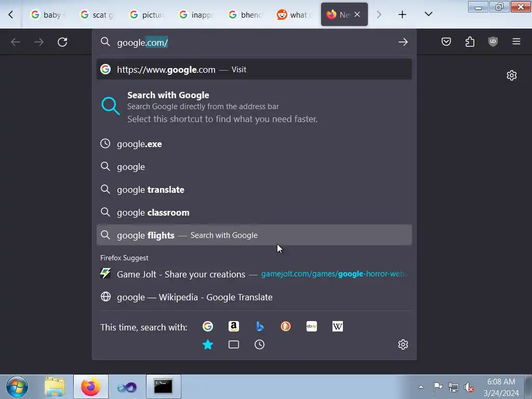Close the current New Tab tab

357,15
